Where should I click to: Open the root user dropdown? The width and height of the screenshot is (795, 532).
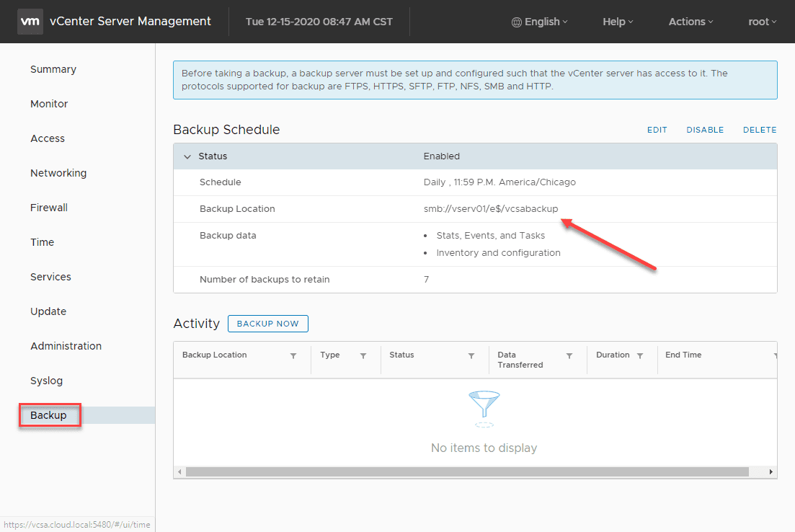pyautogui.click(x=761, y=22)
